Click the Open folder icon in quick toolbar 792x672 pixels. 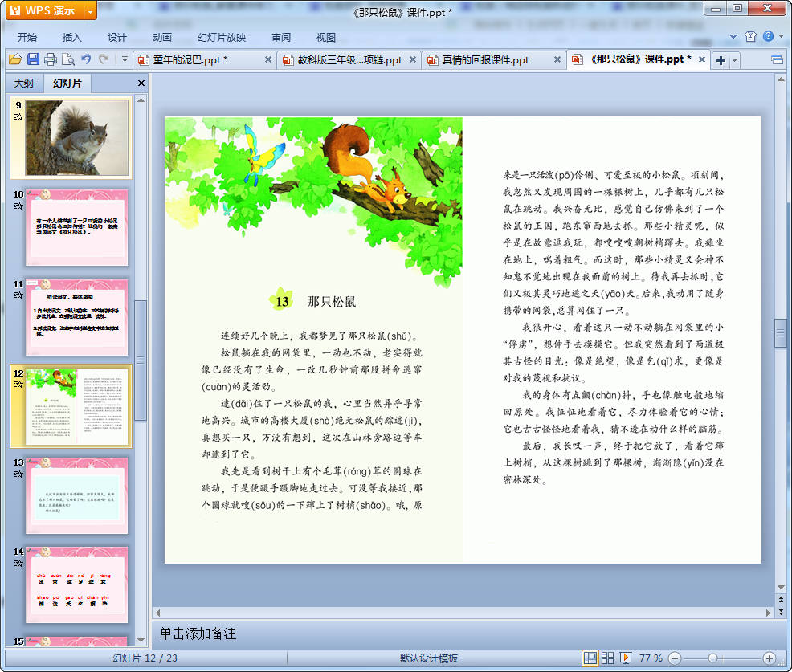tap(15, 59)
